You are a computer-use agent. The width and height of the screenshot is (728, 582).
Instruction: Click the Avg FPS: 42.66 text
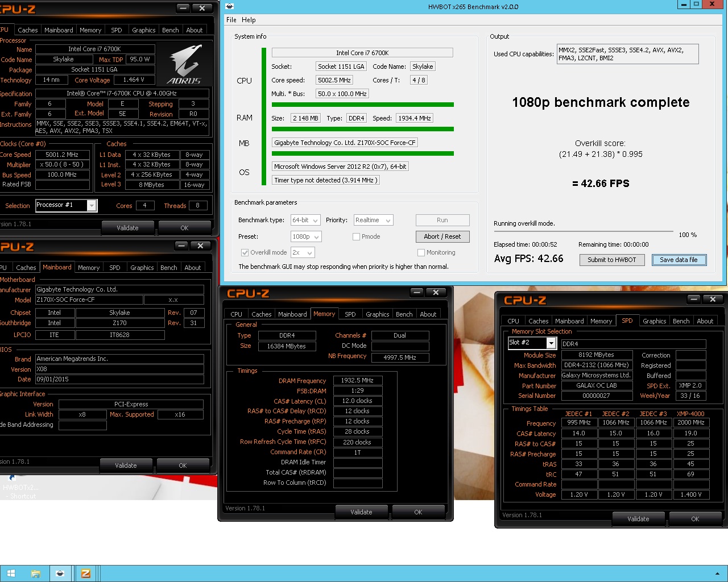[x=529, y=259]
